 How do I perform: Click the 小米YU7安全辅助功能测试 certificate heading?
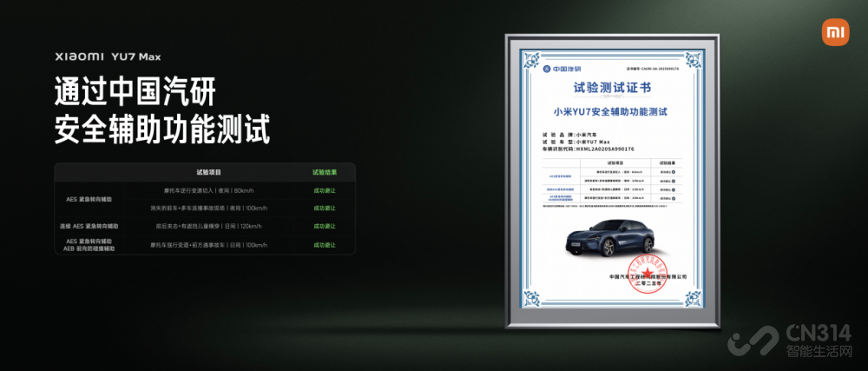[x=615, y=112]
